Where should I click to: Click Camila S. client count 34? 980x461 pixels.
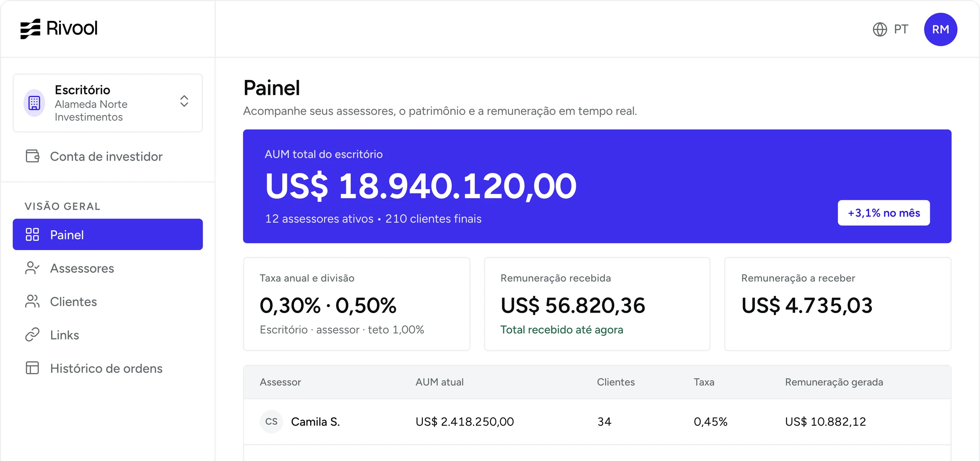click(x=604, y=422)
